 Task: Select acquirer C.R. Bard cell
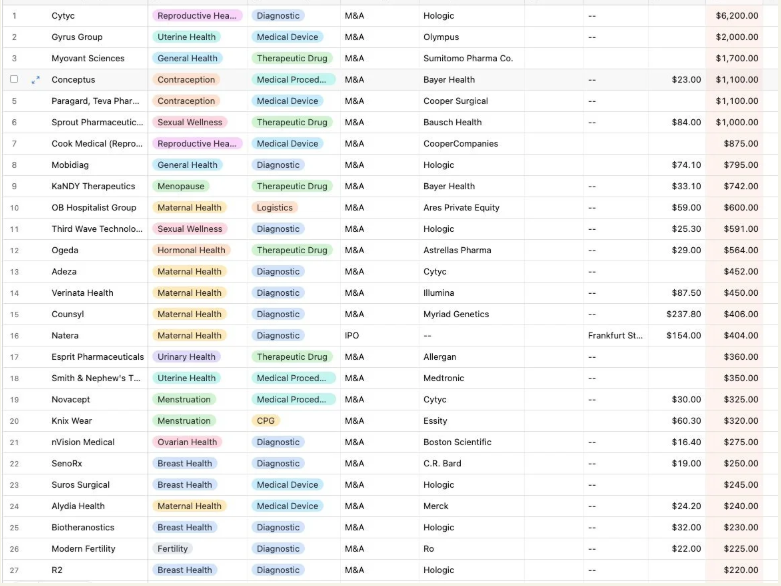442,464
